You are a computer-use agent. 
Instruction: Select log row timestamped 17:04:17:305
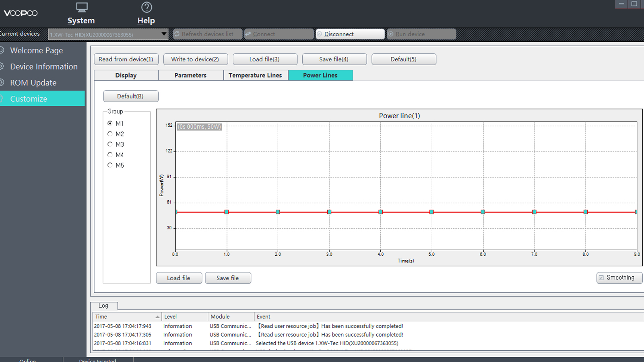coord(368,335)
